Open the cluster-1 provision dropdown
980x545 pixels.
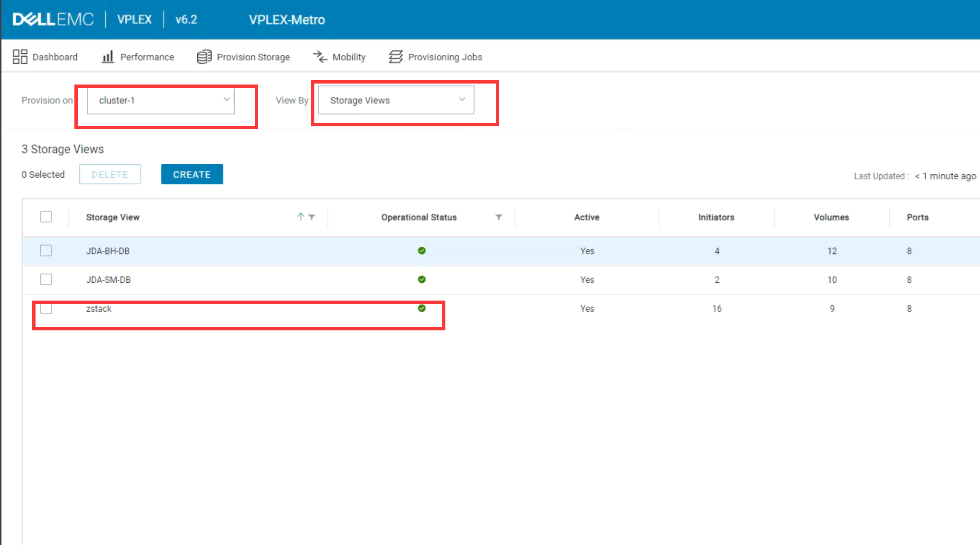coord(161,100)
